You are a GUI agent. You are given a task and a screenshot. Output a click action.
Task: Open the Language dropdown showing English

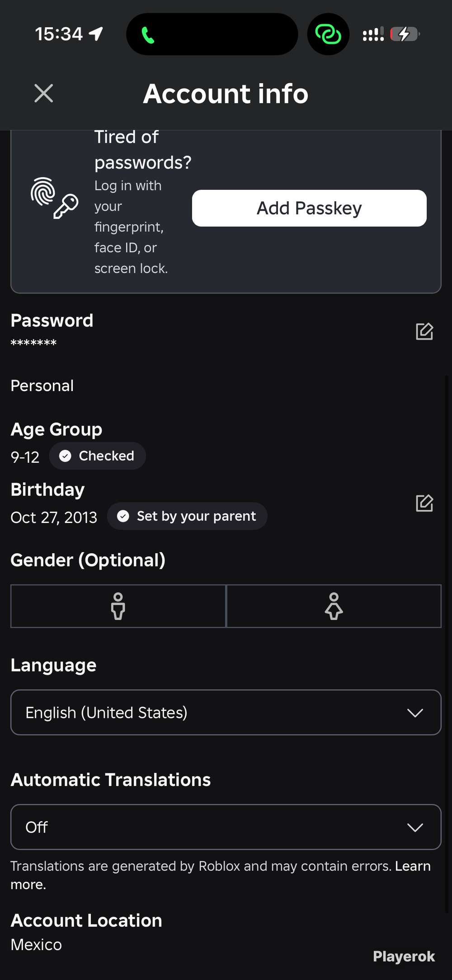click(x=226, y=712)
